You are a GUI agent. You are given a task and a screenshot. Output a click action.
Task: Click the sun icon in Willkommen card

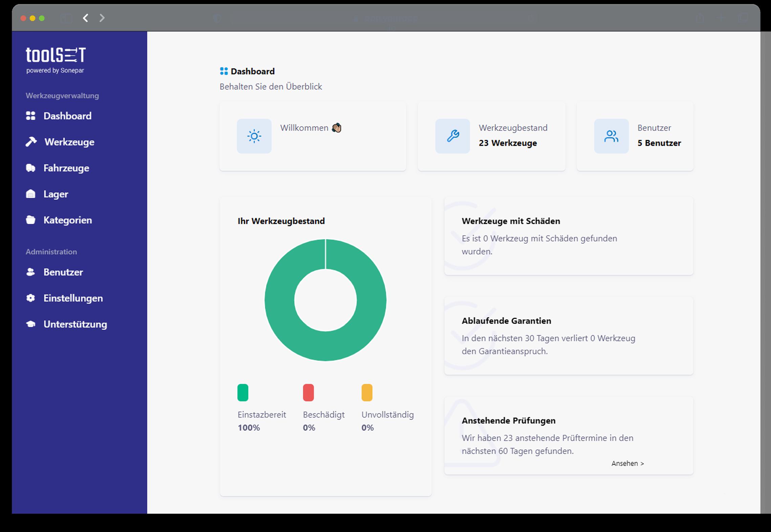(254, 136)
